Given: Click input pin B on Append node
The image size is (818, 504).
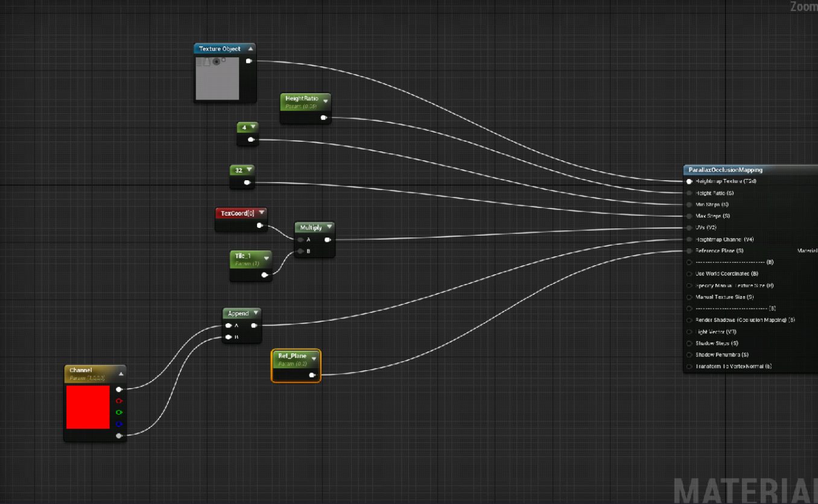Looking at the screenshot, I should click(228, 337).
